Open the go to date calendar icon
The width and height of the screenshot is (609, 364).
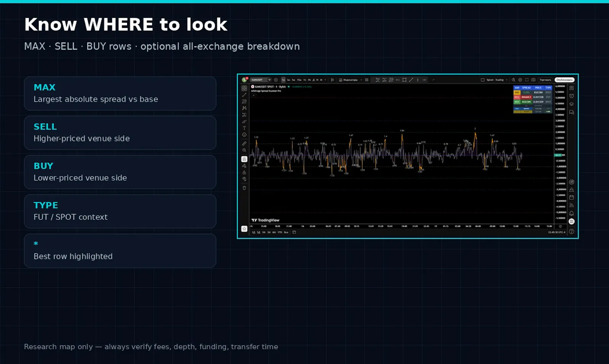(294, 232)
